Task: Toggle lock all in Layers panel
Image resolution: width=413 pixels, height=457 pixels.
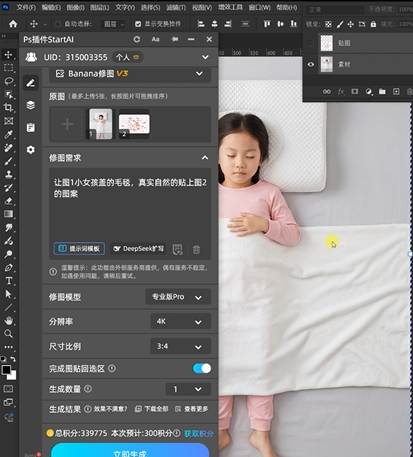Action: [x=373, y=24]
